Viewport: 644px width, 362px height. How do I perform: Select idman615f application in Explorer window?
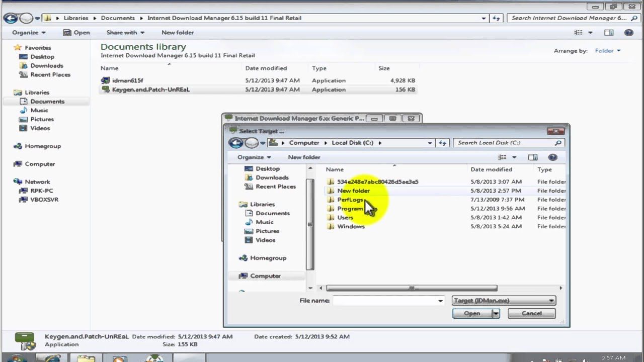[127, 80]
